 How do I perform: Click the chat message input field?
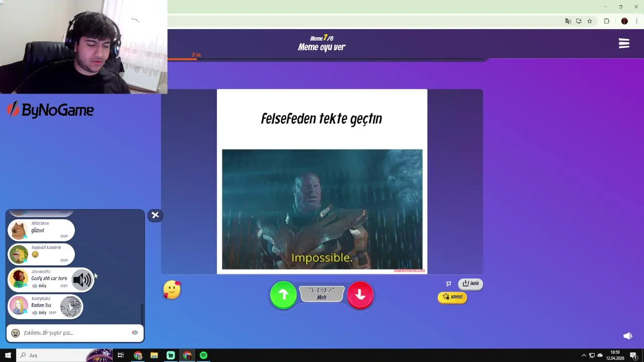click(75, 333)
